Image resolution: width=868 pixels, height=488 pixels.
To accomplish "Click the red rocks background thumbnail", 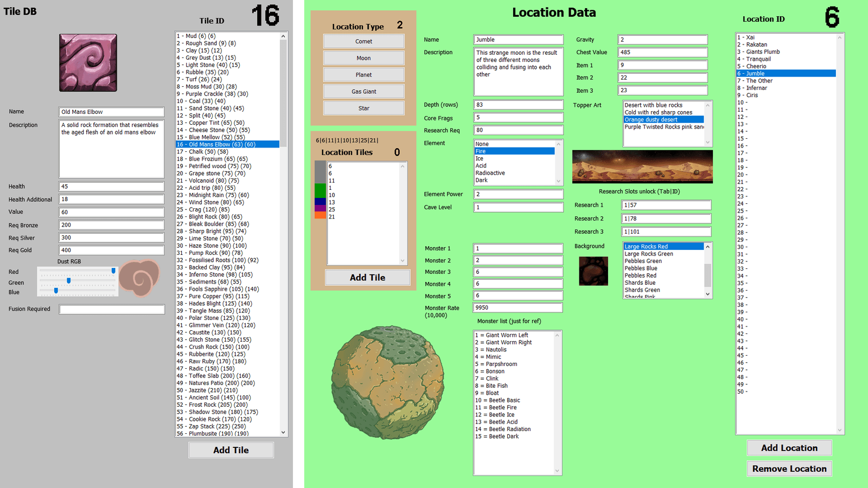I will (593, 271).
